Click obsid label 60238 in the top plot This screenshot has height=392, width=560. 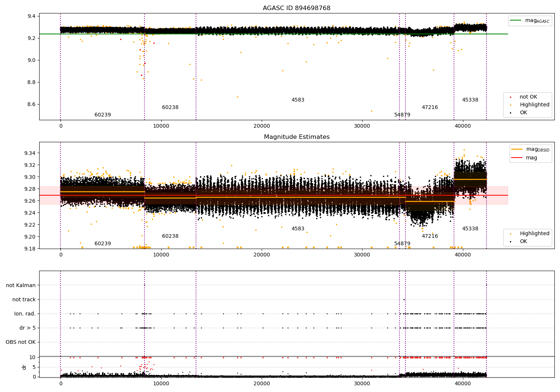point(170,107)
